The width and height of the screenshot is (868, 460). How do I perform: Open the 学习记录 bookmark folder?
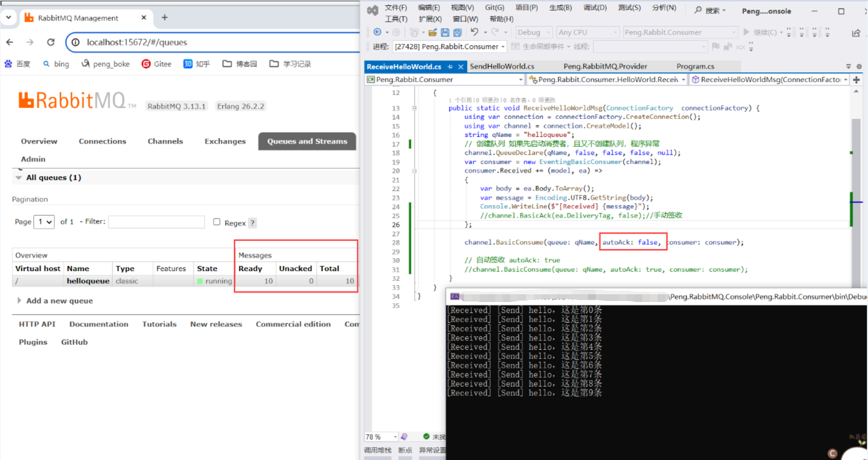(290, 64)
